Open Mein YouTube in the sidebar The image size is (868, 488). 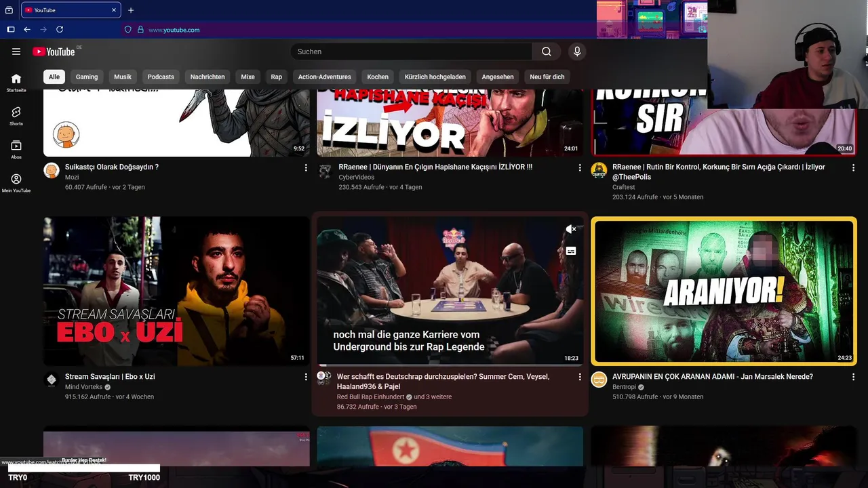(16, 183)
